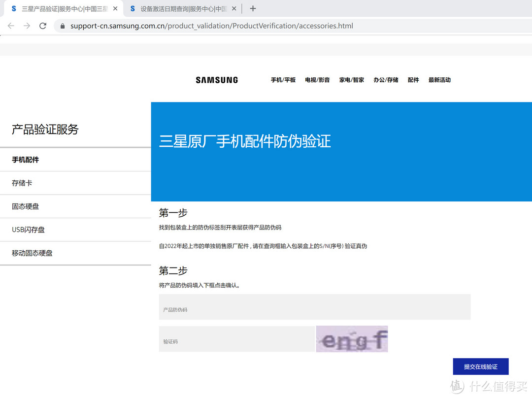Click the padlock site security icon

tap(63, 26)
